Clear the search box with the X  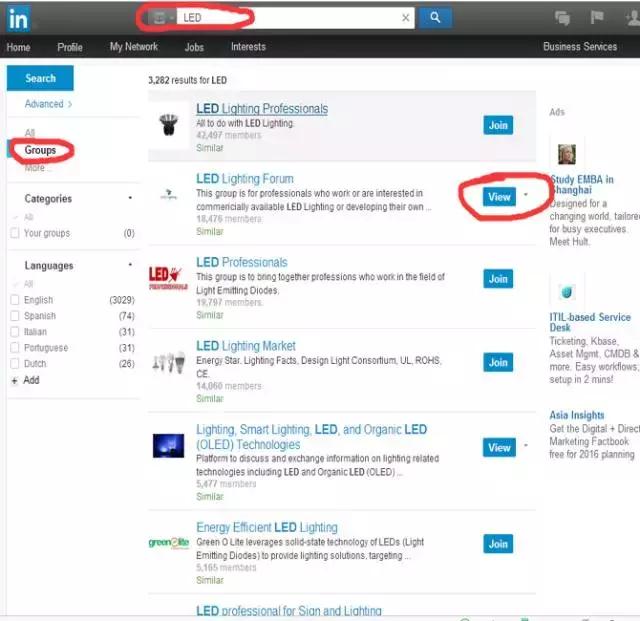[x=406, y=18]
